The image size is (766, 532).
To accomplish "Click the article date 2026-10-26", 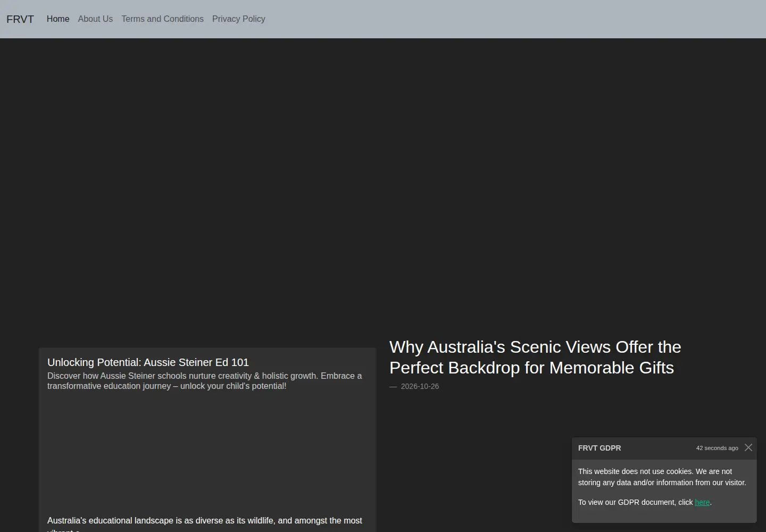I will (420, 386).
